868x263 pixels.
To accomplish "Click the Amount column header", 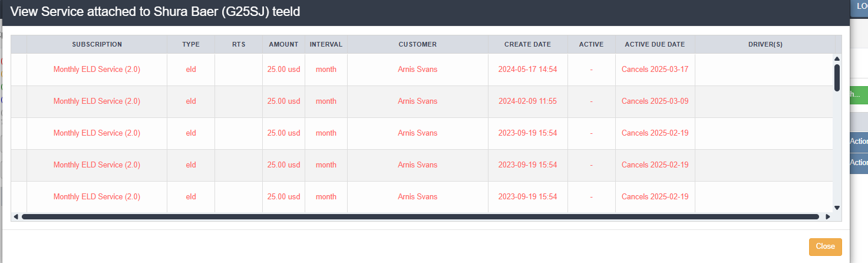I will point(283,44).
